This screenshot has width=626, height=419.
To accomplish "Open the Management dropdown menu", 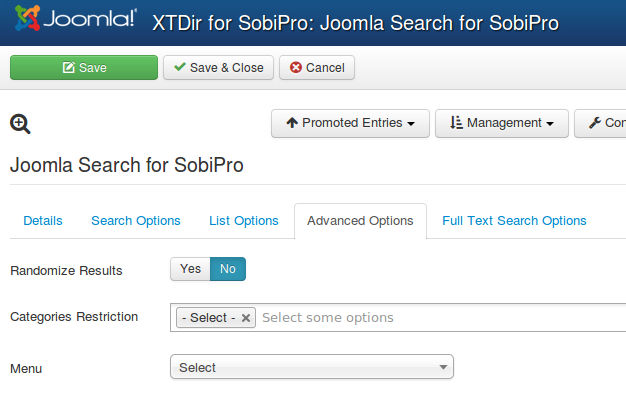I will (x=502, y=123).
